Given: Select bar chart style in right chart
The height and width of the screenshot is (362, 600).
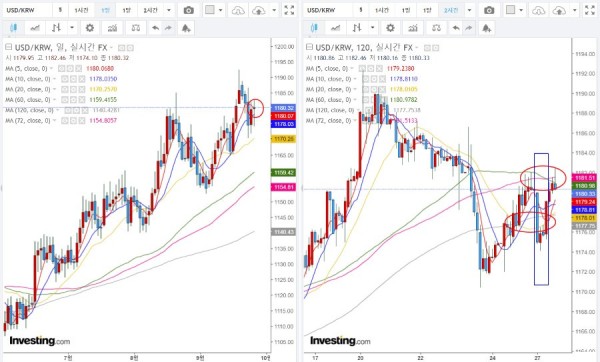Looking at the screenshot, I should click(x=357, y=28).
